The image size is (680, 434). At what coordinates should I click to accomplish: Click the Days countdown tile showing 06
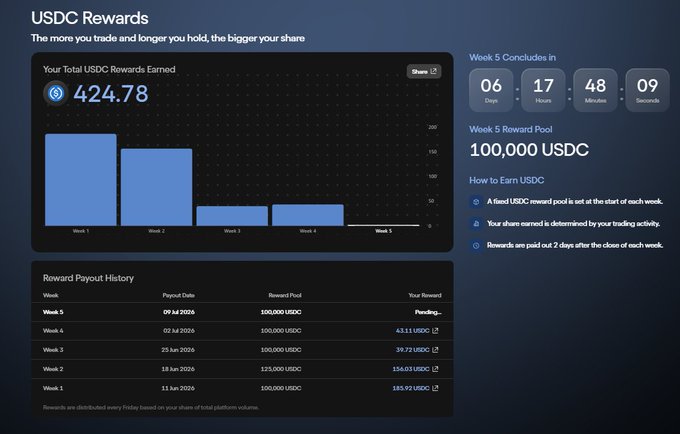[491, 90]
